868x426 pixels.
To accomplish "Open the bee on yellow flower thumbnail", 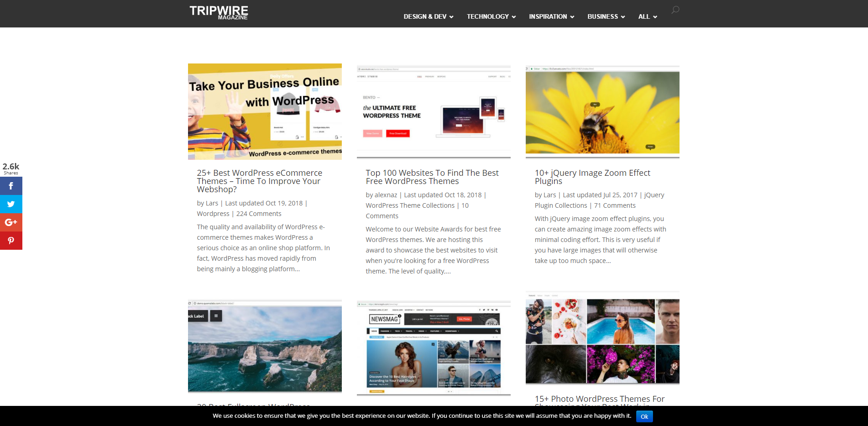I will coord(602,111).
